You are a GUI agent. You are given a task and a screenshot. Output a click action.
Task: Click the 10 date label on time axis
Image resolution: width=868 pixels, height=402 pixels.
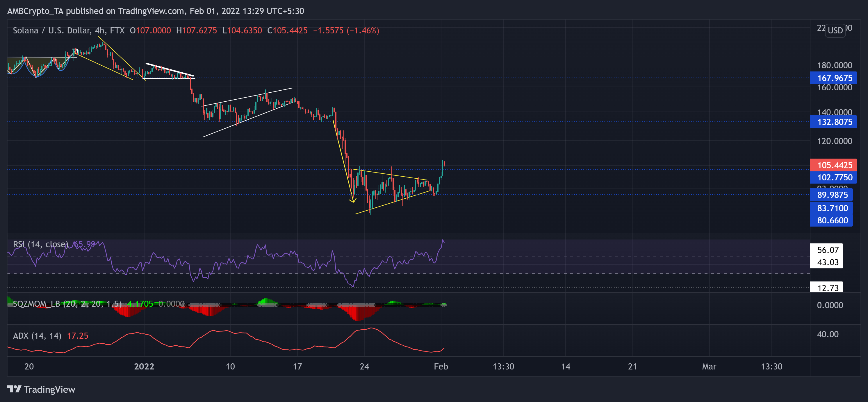[x=230, y=366]
